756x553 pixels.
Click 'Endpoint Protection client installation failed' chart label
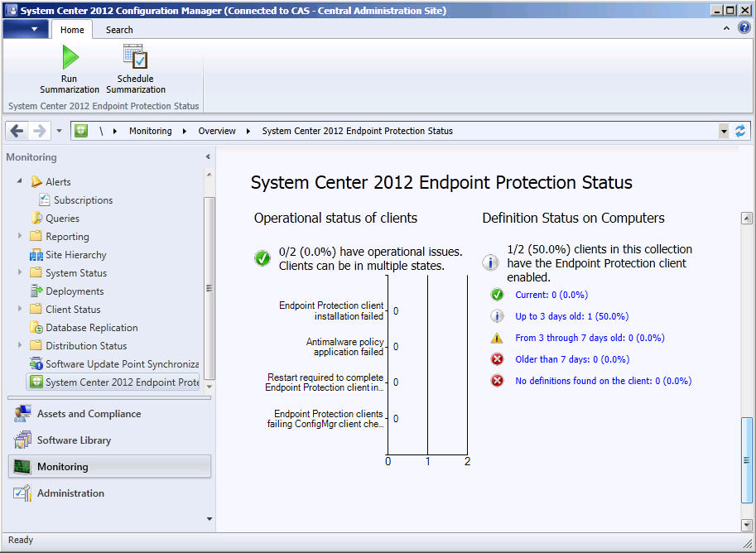click(331, 310)
